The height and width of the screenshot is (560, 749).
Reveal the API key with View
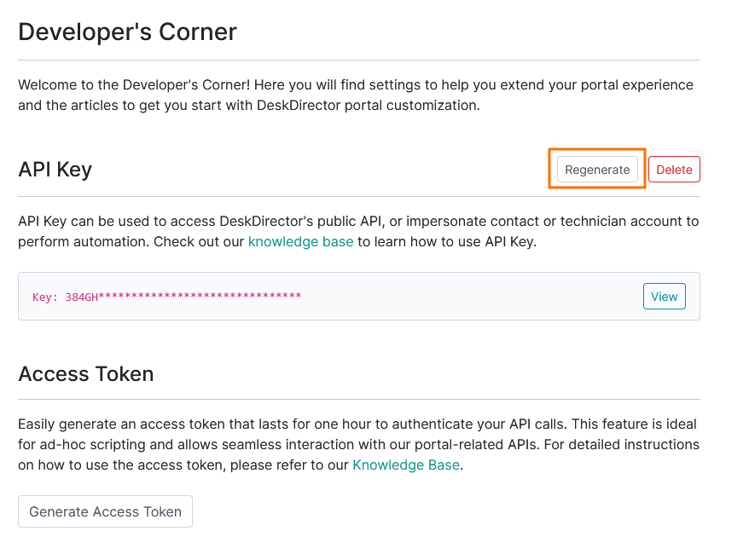(664, 297)
